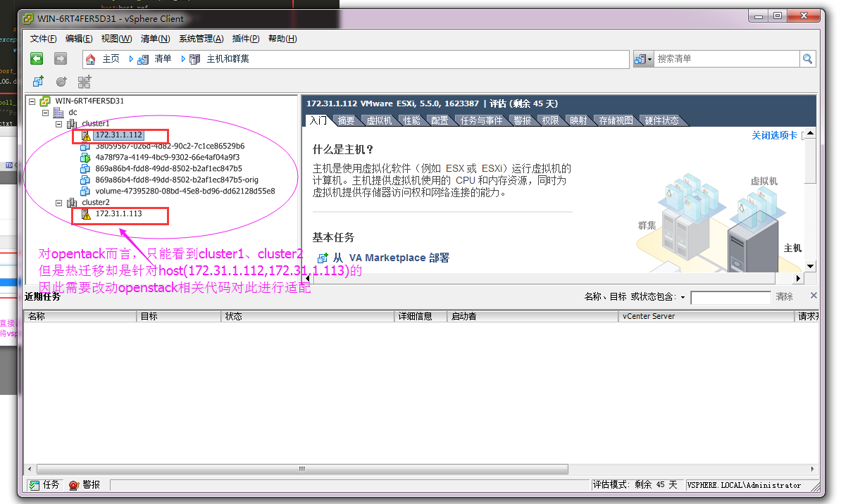Open the Home icon in the breadcrumb bar
The width and height of the screenshot is (841, 504).
coord(91,59)
